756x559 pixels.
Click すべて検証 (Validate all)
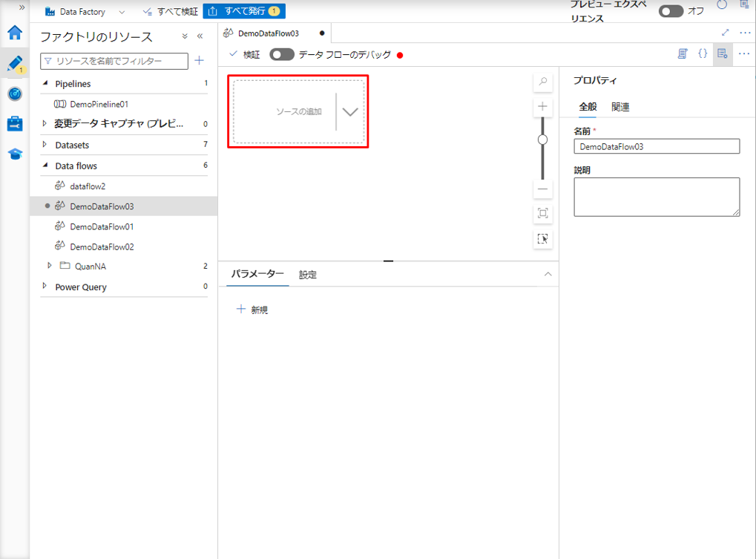point(171,12)
